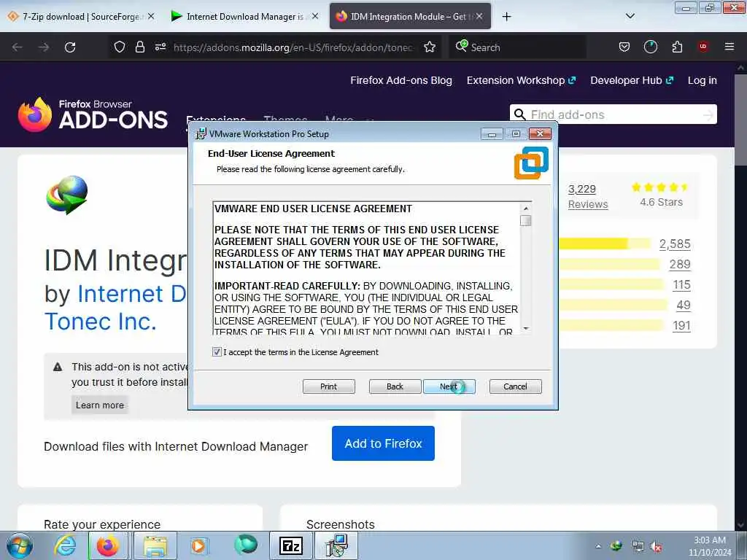Click license text scrollbar up arrow

(x=526, y=208)
